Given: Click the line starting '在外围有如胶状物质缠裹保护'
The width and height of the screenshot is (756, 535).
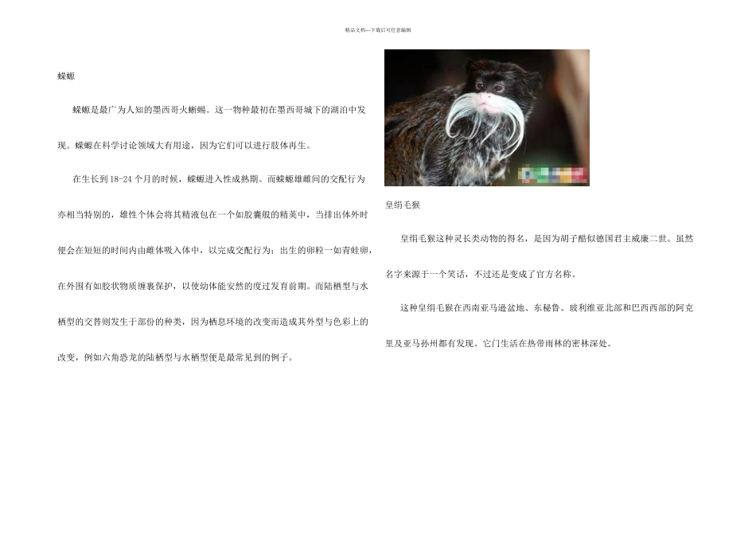Looking at the screenshot, I should (212, 286).
